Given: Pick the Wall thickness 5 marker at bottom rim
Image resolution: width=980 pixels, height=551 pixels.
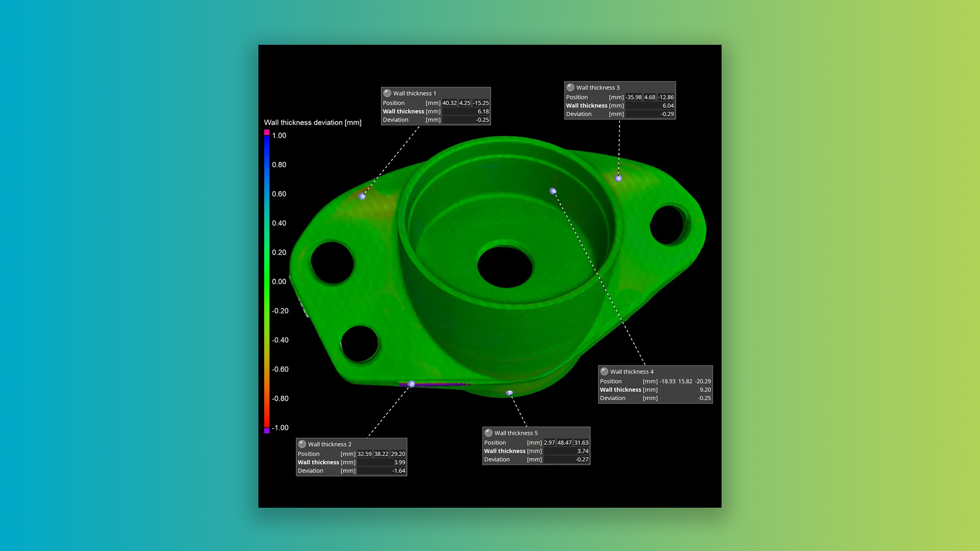Looking at the screenshot, I should tap(509, 393).
